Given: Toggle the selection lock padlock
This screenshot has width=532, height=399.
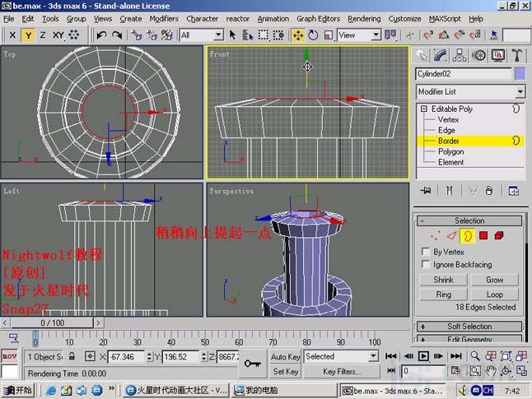Looking at the screenshot, I should pyautogui.click(x=72, y=356).
